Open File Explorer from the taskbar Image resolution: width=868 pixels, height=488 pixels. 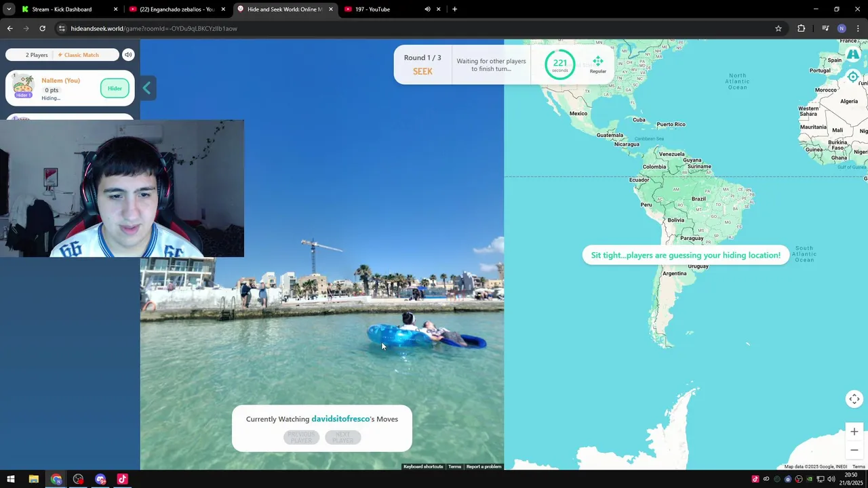tap(33, 479)
